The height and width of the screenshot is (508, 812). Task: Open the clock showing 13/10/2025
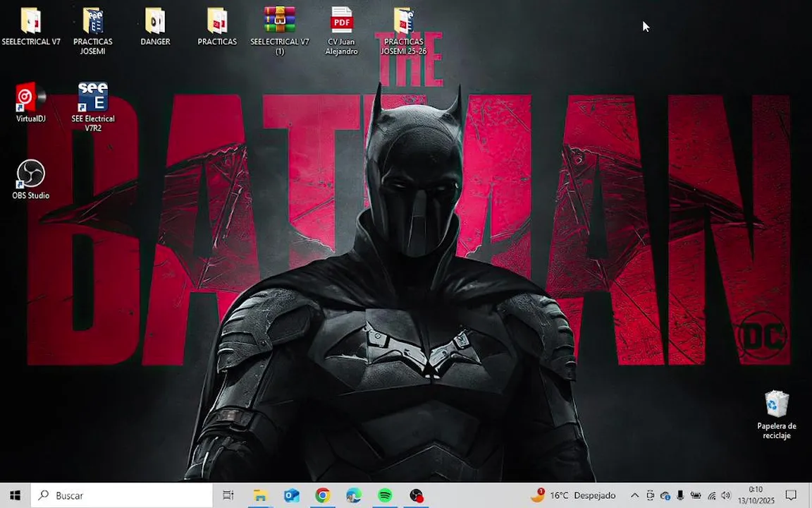pyautogui.click(x=756, y=495)
